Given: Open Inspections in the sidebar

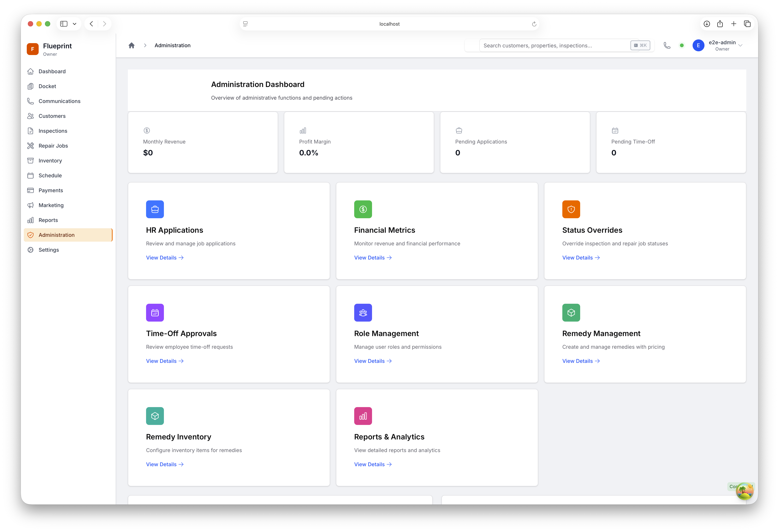Looking at the screenshot, I should 53,131.
